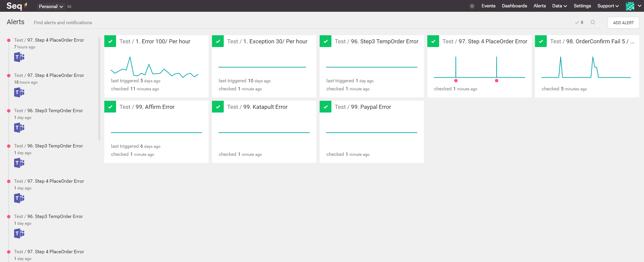Screen dimensions: 644x262
Task: Open the 98. OrderConfirm Fail alert title
Action: coord(592,41)
